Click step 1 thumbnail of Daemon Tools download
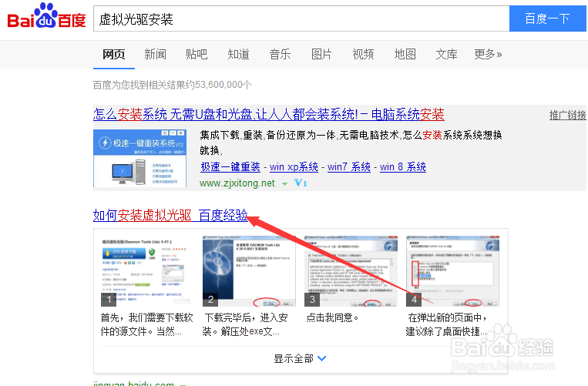This screenshot has width=588, height=386. pyautogui.click(x=145, y=271)
